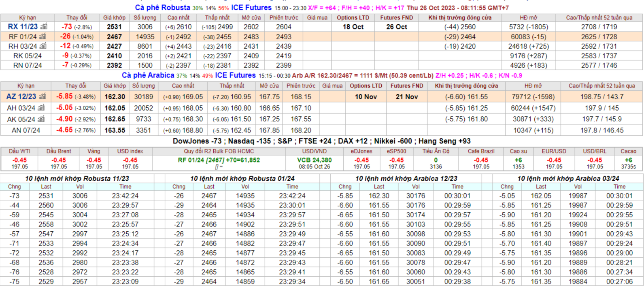Select the '10 lệnh mới khớp Robusta 11/23' heading
Image resolution: width=644 pixels, height=286 pixels.
77,179
